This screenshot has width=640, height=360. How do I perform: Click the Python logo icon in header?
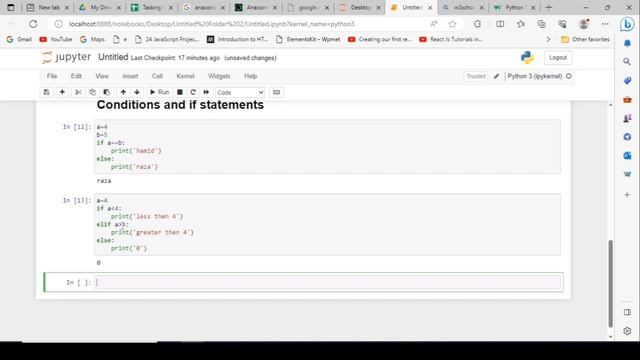click(527, 58)
